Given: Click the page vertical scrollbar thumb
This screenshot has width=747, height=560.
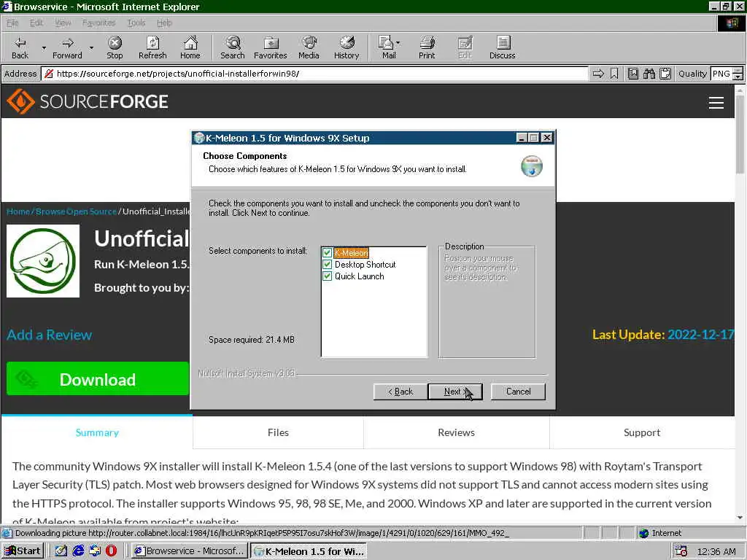Looking at the screenshot, I should pyautogui.click(x=740, y=134).
